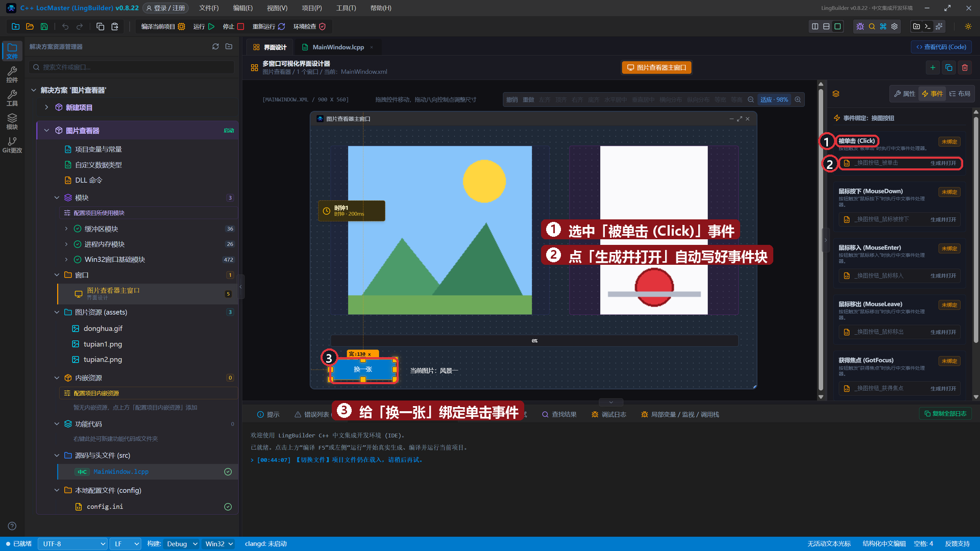
Task: Select the single-pane layout icon
Action: pos(838,27)
